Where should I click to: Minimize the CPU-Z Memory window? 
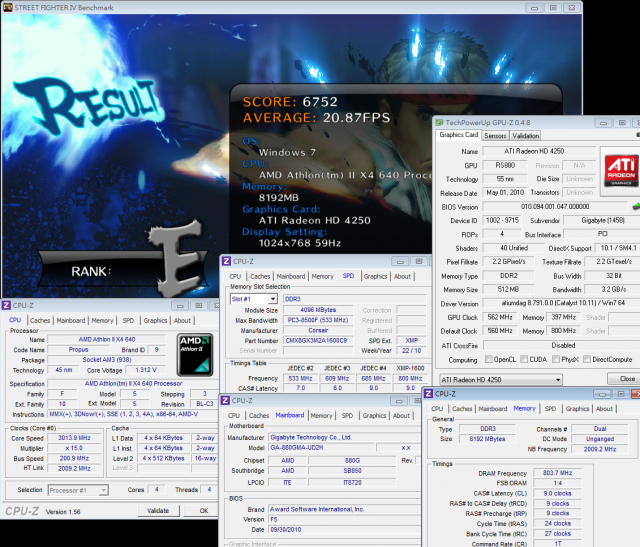[x=602, y=394]
